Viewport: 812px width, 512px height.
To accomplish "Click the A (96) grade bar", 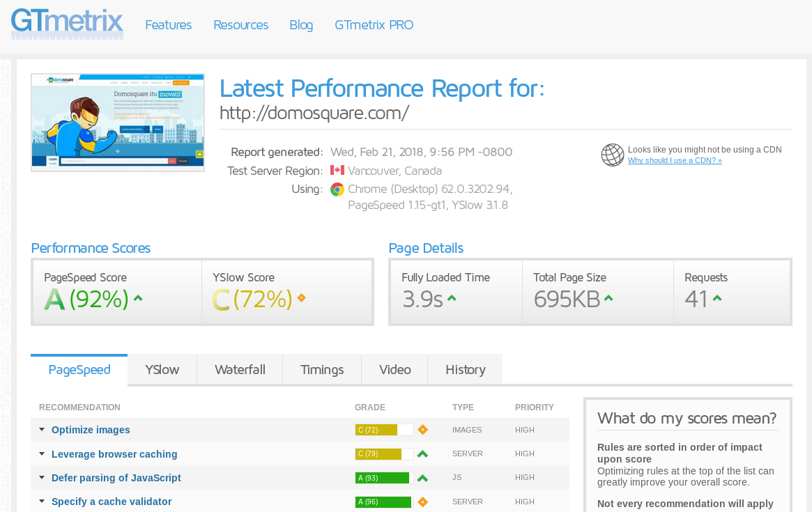I will pyautogui.click(x=384, y=502).
